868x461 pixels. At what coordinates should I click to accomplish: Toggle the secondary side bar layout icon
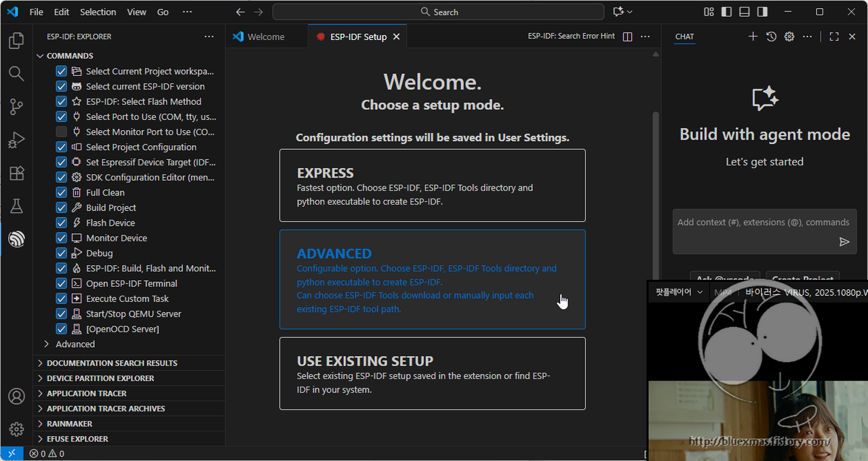click(x=763, y=12)
